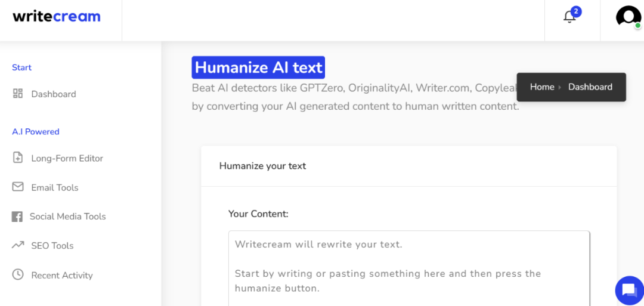Click the Email Tools envelope icon
Screen dimensions: 644x306
[18, 187]
